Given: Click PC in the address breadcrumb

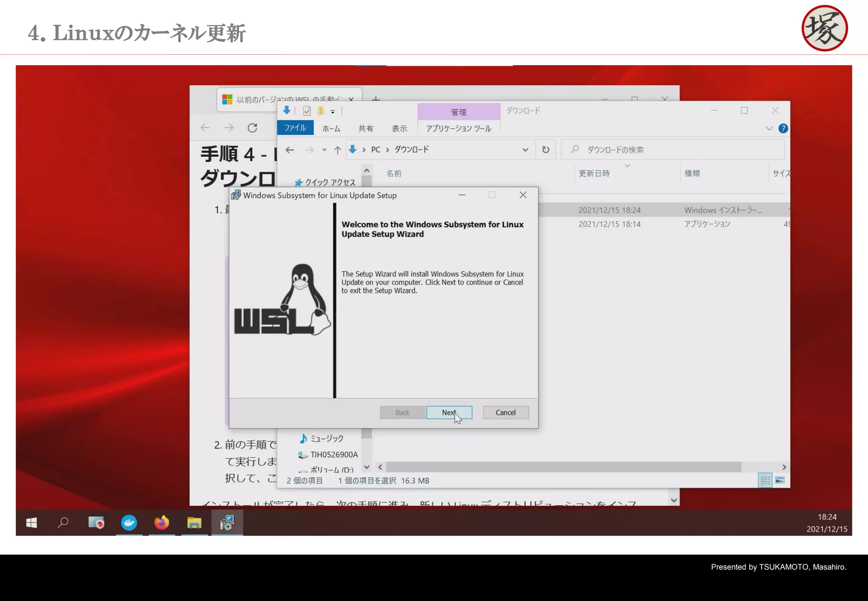Looking at the screenshot, I should (376, 150).
